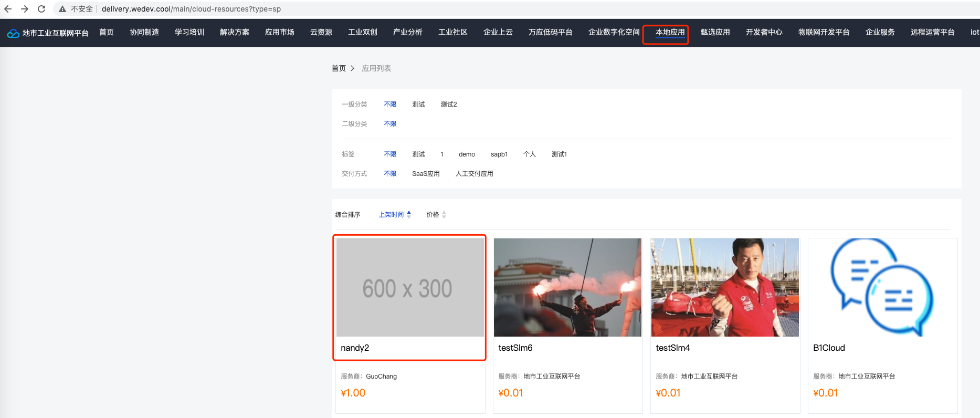Filter 标签 by tag 1

[442, 154]
